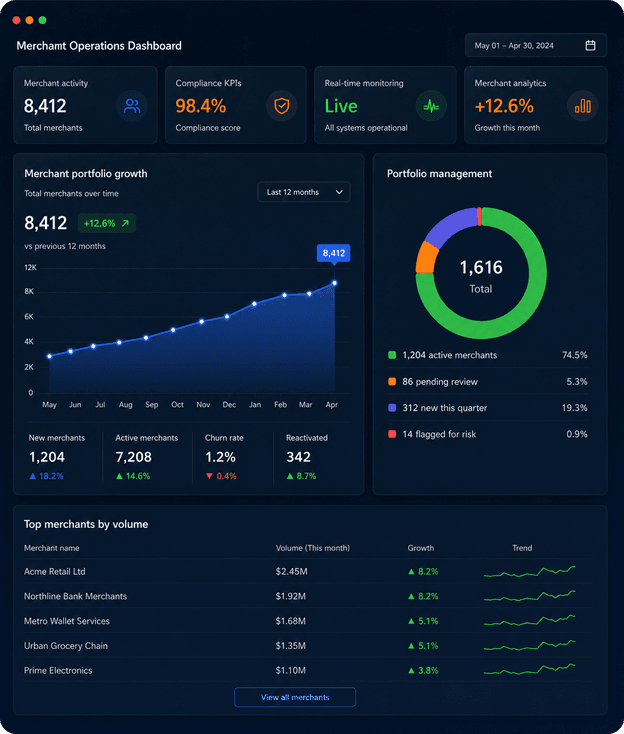Click the 86 pending review legend label
624x734 pixels.
(x=440, y=382)
